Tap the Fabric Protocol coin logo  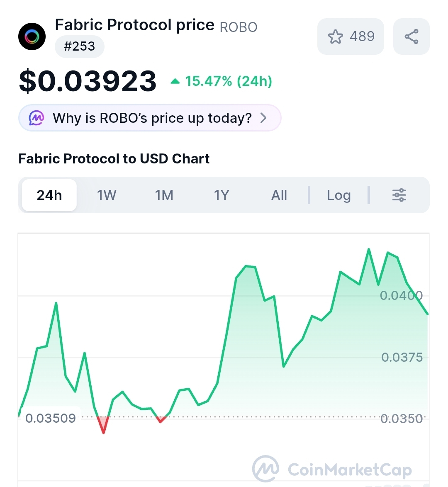[x=32, y=37]
